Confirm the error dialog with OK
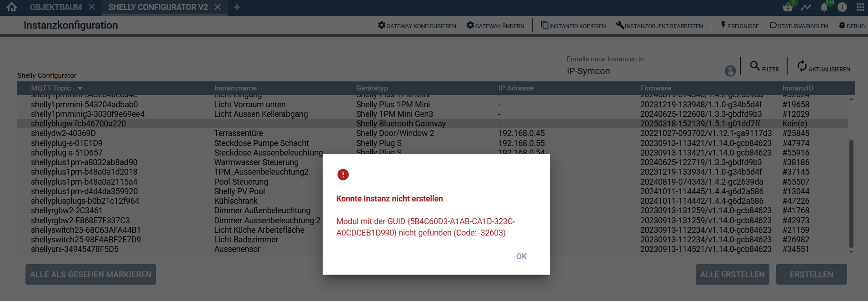Screen dimensions: 868x301 pos(521,256)
